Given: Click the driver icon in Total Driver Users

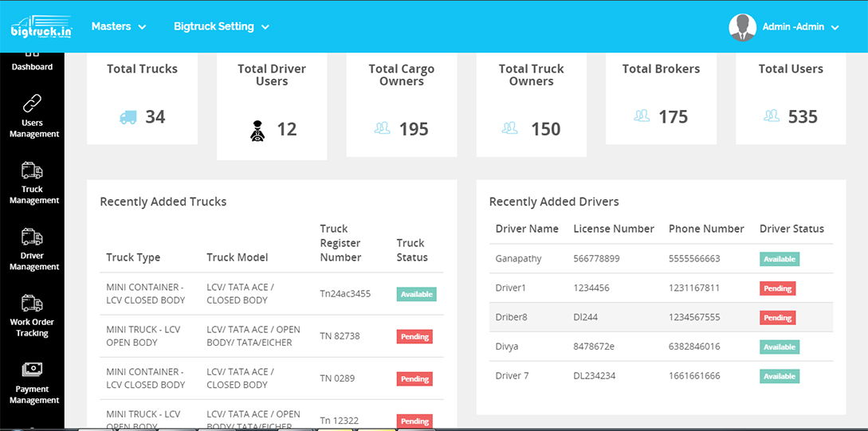Looking at the screenshot, I should click(x=257, y=130).
